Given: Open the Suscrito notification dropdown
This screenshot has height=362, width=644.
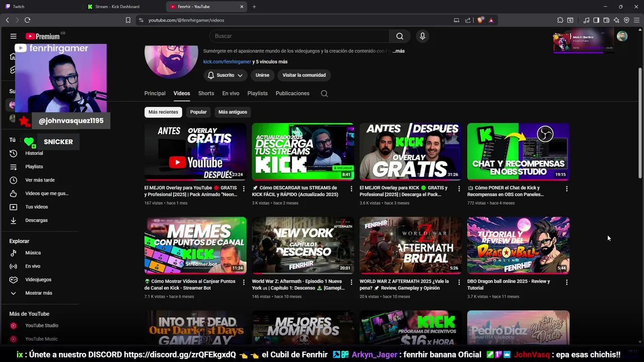Looking at the screenshot, I should 225,75.
